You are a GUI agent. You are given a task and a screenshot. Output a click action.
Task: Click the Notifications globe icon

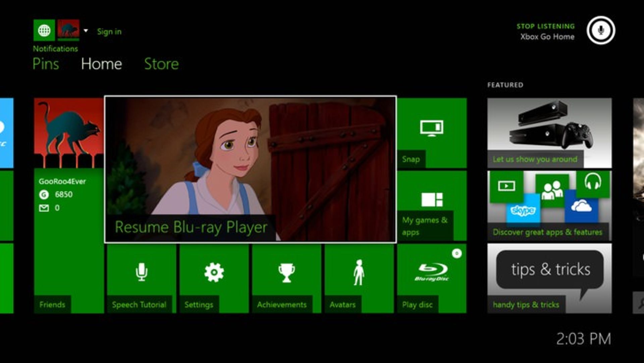click(x=44, y=30)
